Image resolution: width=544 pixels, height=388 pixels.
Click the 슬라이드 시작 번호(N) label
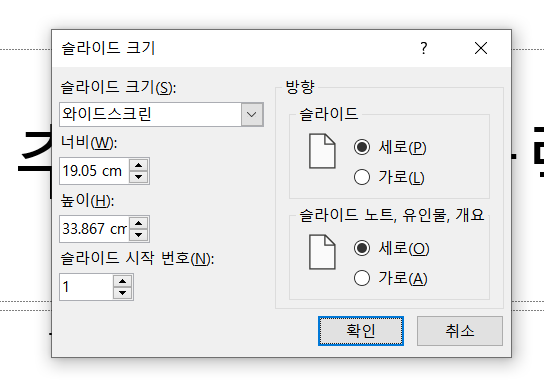click(x=137, y=258)
